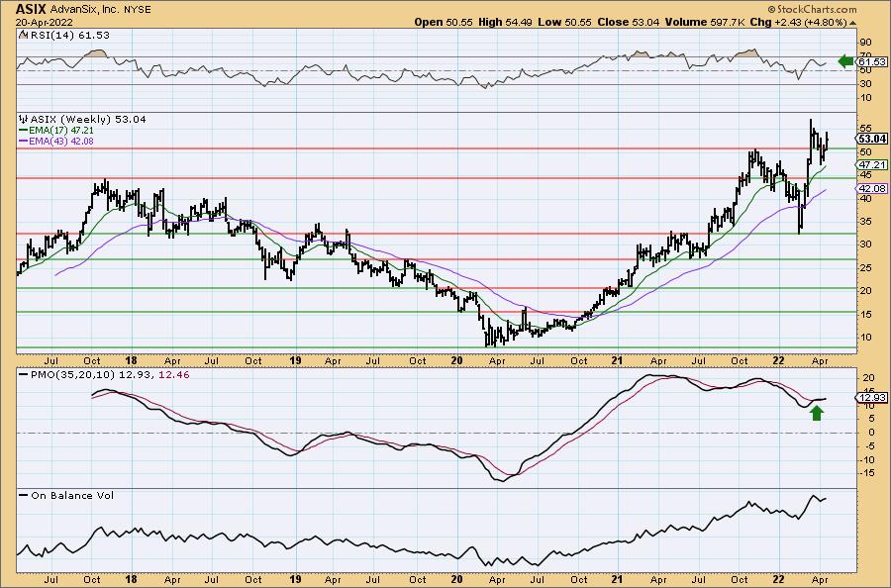Click the green line marker of EMA(17)

[x=24, y=130]
